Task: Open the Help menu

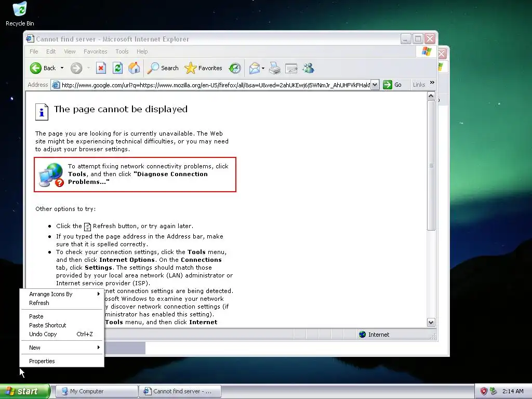Action: tap(142, 51)
